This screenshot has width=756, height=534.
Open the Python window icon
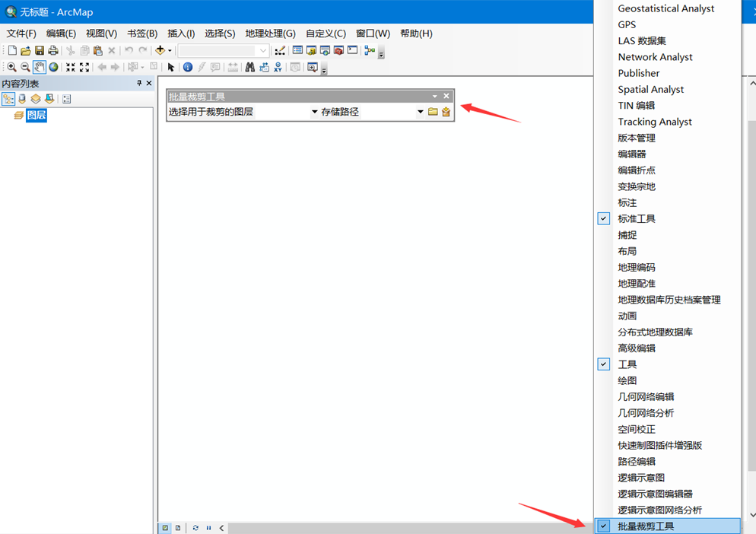coord(352,50)
